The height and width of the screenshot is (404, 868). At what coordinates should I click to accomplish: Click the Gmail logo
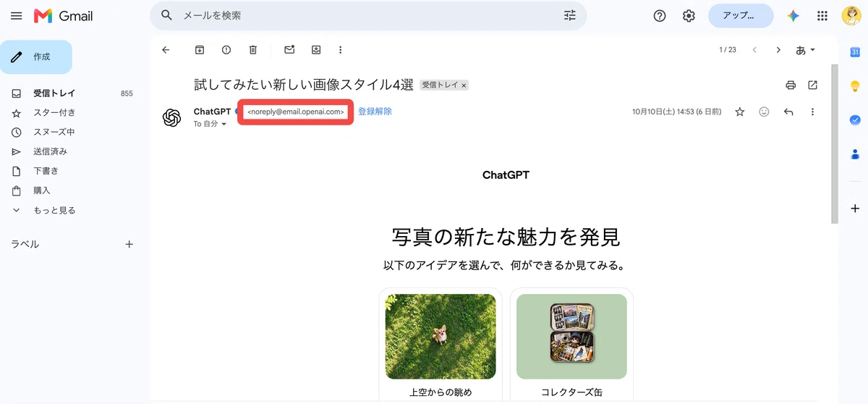(64, 16)
